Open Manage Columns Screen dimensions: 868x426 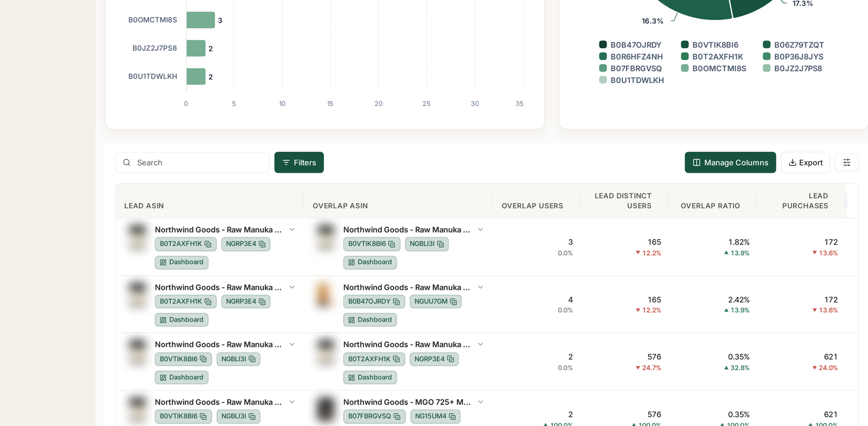click(730, 163)
